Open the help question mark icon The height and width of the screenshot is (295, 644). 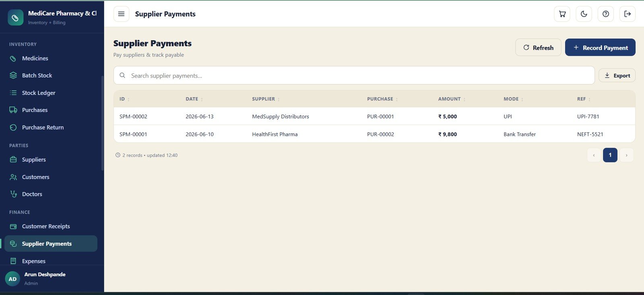606,14
